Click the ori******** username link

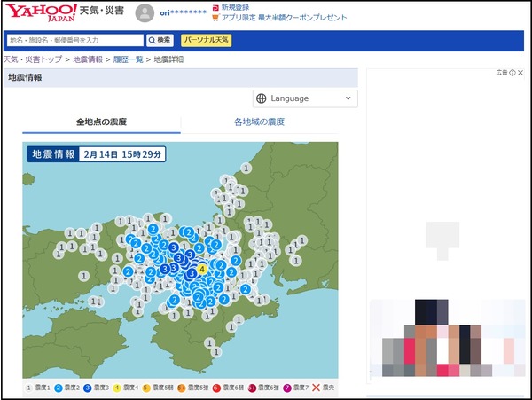184,12
